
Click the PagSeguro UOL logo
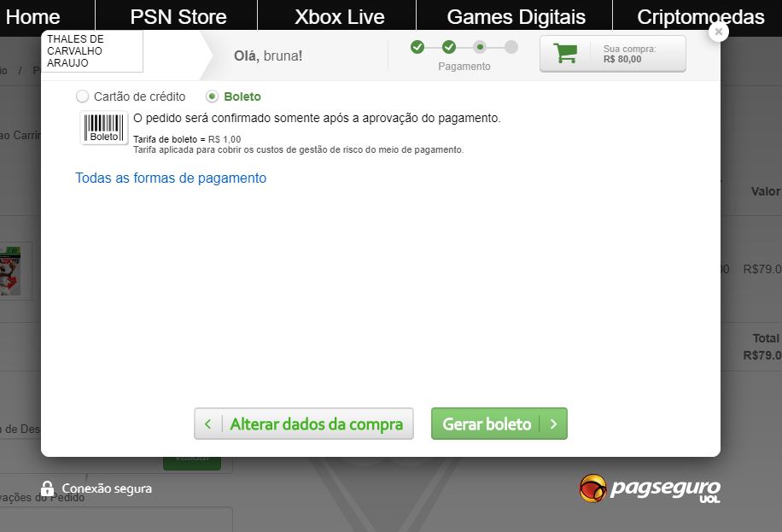click(650, 488)
